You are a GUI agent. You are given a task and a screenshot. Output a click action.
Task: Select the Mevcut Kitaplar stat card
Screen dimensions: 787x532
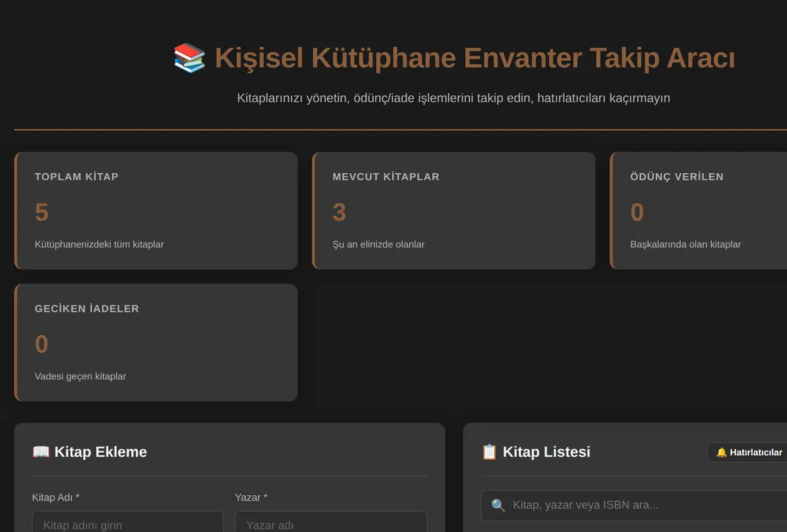(x=454, y=211)
